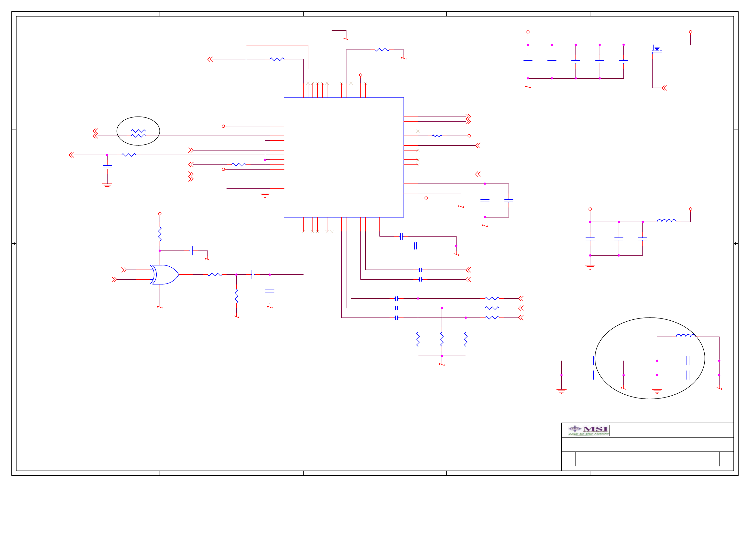Select the capacitor beside the XOR pull-up resistor

coord(191,251)
